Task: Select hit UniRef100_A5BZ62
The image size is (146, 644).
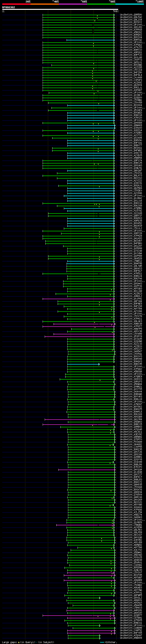Action: [131, 32]
